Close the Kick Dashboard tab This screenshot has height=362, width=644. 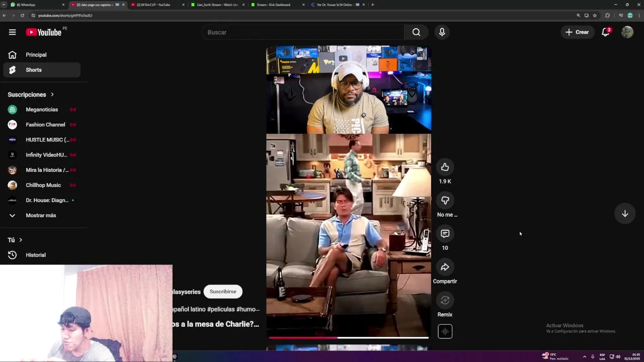(303, 5)
